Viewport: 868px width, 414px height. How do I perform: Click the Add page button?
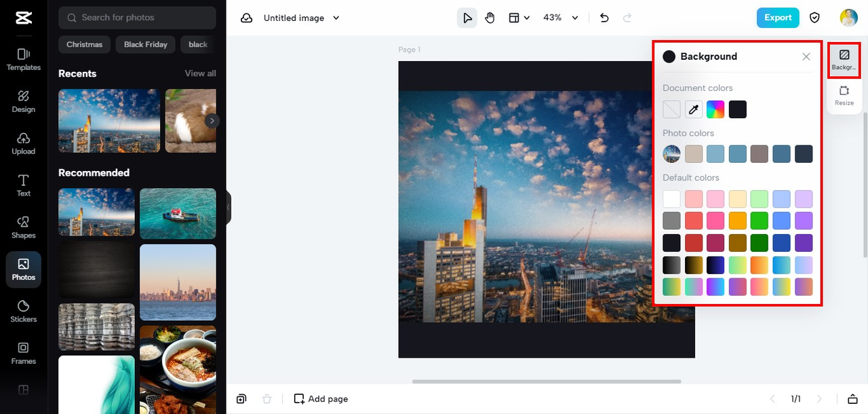tap(321, 399)
